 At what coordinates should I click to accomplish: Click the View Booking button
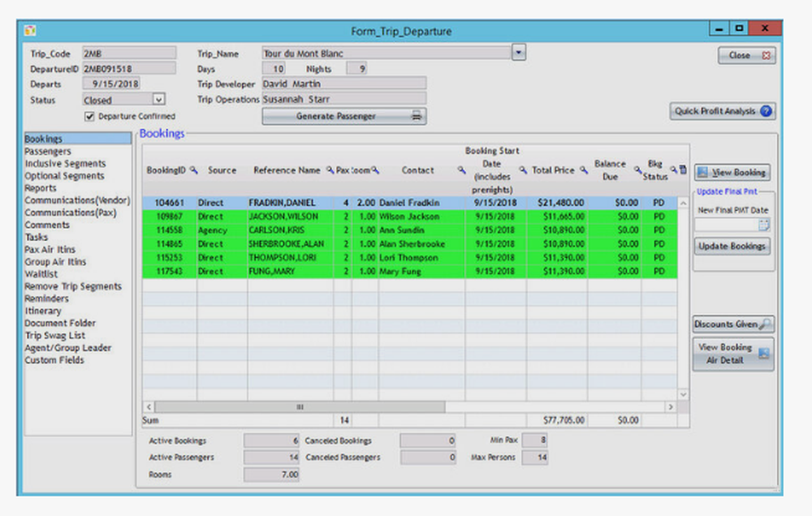coord(732,172)
